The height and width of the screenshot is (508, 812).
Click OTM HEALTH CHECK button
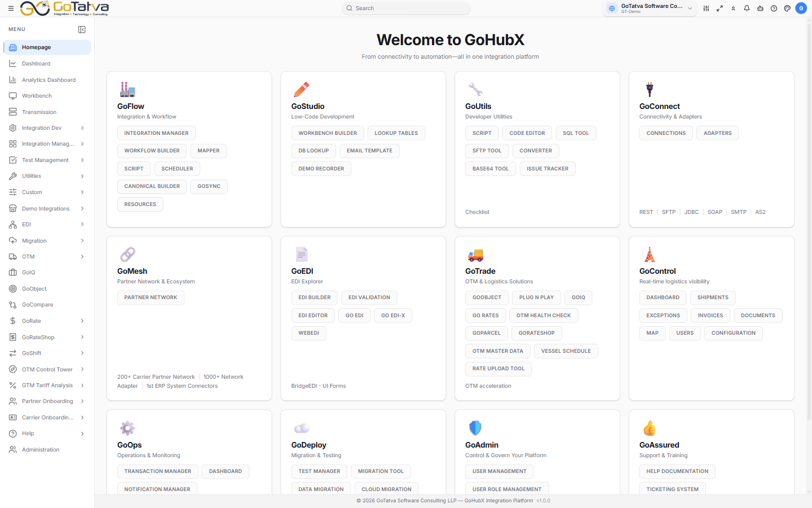(x=544, y=316)
